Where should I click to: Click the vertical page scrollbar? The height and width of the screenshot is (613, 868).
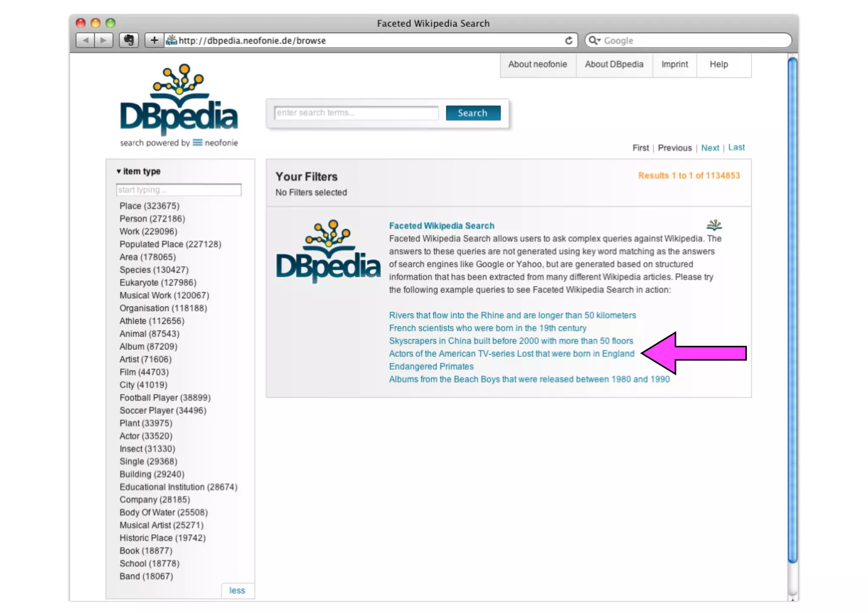tap(792, 309)
